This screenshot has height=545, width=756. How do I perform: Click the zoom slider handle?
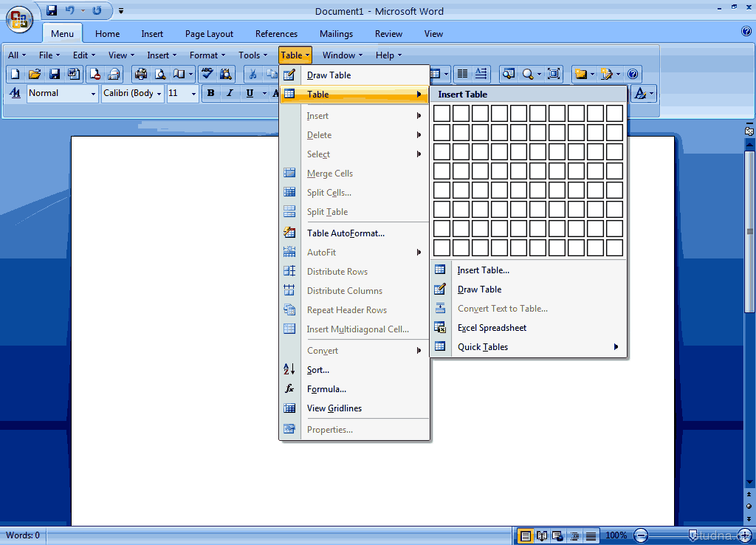click(x=693, y=535)
